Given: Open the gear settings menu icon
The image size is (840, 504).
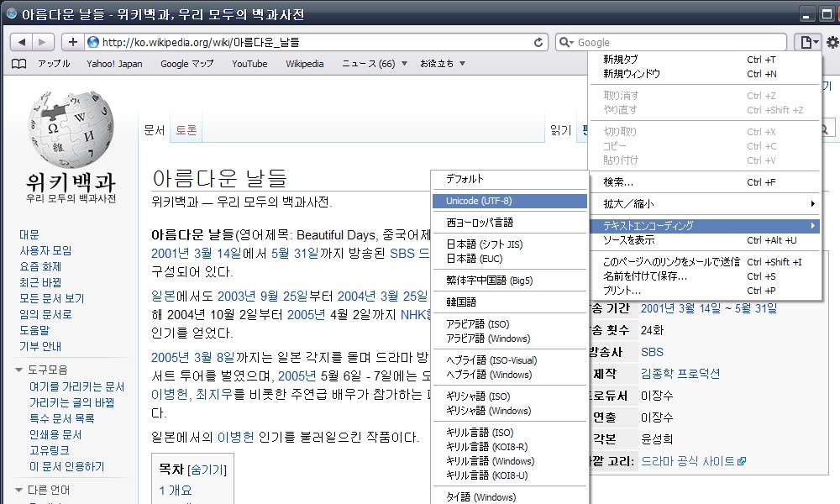Looking at the screenshot, I should coord(832,42).
